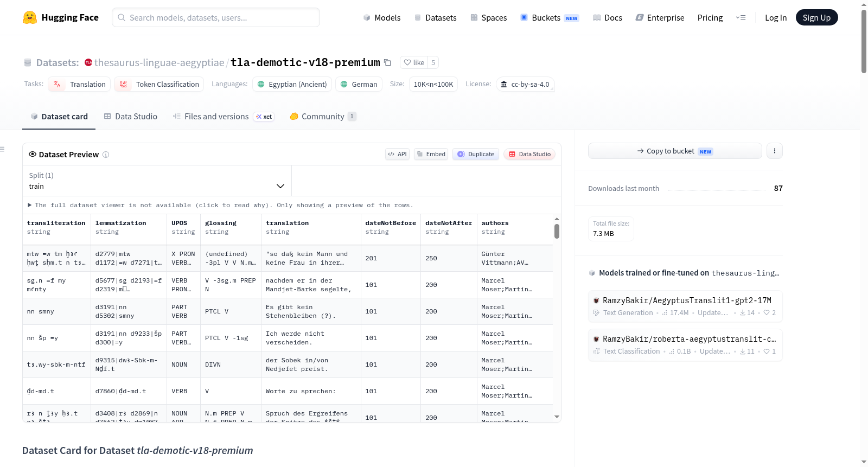The image size is (868, 467).
Task: Go to Models in the navigation
Action: (382, 17)
